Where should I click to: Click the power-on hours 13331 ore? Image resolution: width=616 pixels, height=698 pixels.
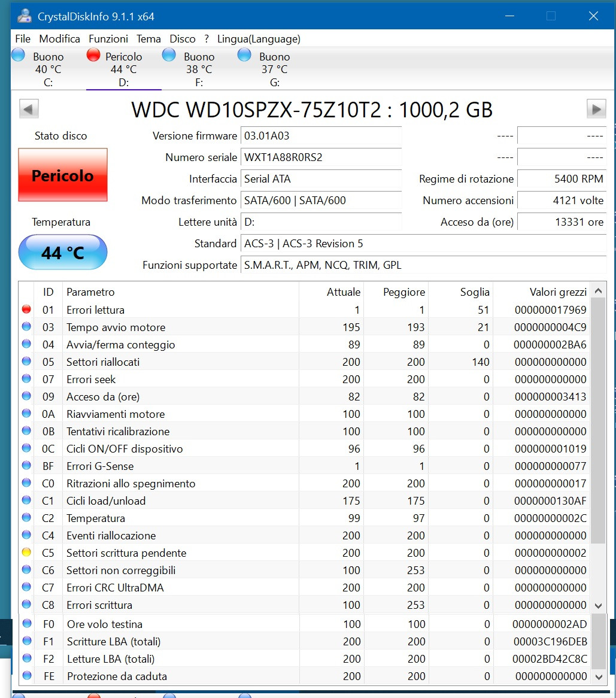(562, 221)
